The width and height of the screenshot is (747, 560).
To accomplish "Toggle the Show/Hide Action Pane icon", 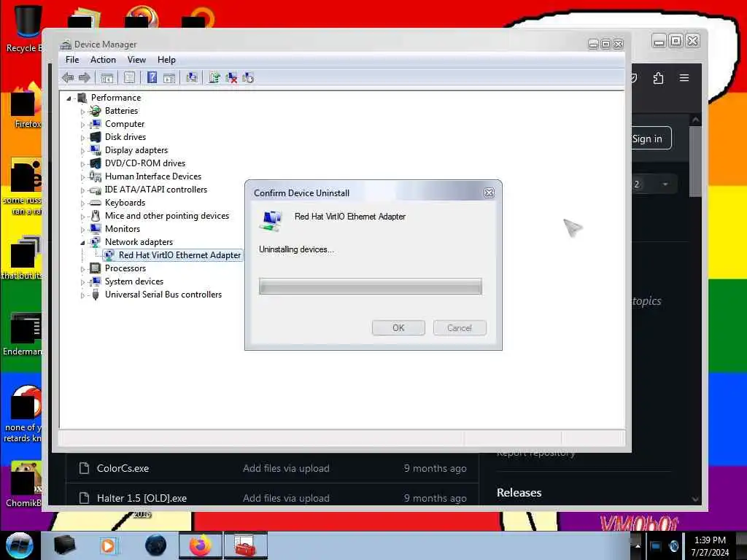I will click(x=169, y=77).
